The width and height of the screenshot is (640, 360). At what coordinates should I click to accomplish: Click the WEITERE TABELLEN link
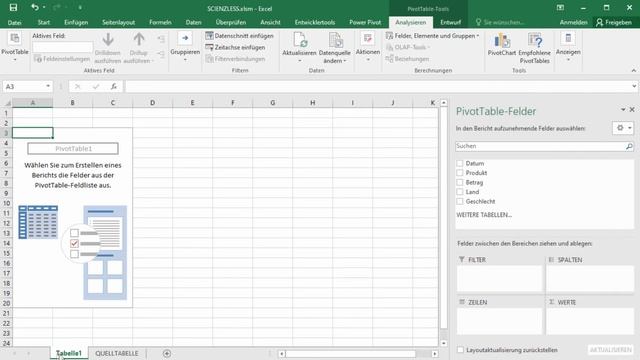tap(484, 215)
